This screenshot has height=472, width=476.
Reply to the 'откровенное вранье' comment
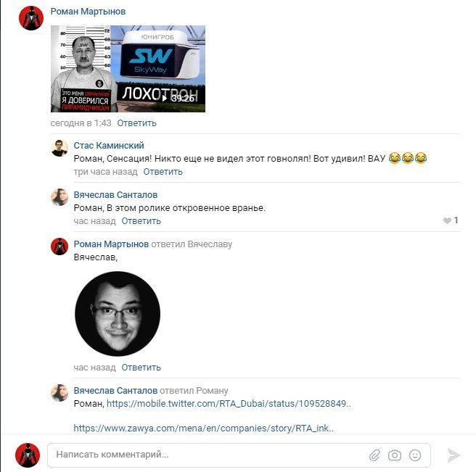pyautogui.click(x=141, y=221)
